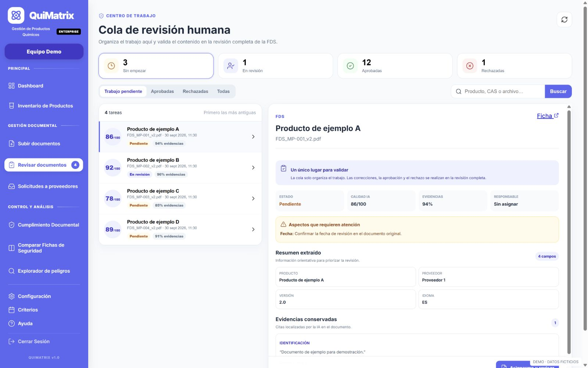
Task: Open Dashboard from the sidebar icon
Action: pyautogui.click(x=11, y=86)
